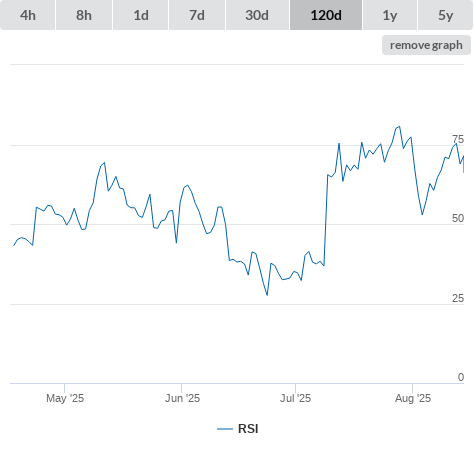The image size is (474, 455).
Task: Click the 50 y-axis value label
Action: pos(458,218)
